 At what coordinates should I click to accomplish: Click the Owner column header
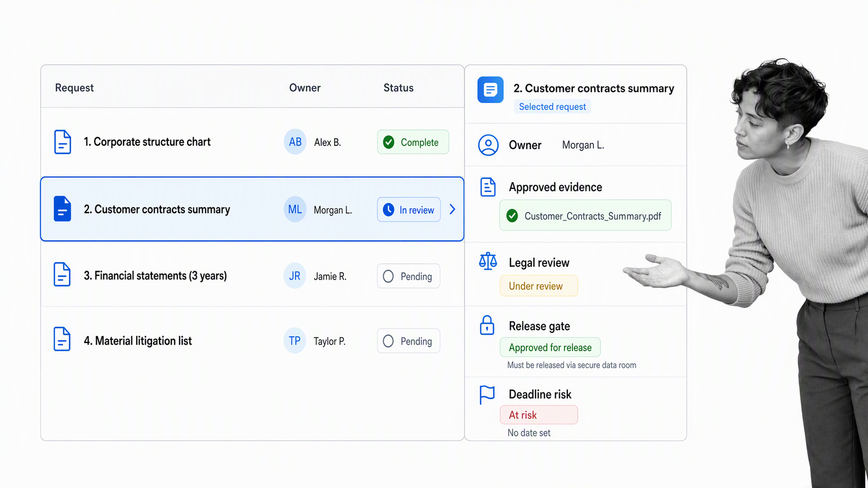click(305, 88)
